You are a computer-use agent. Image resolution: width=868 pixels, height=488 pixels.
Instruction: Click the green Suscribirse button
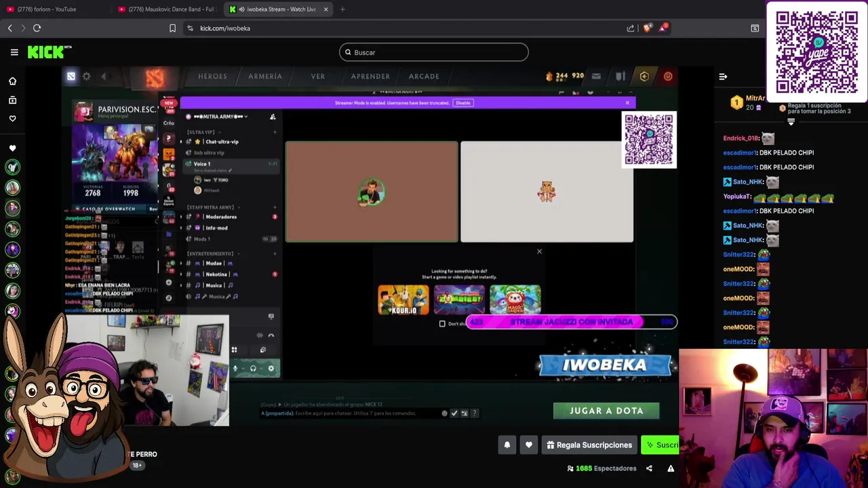pos(660,445)
